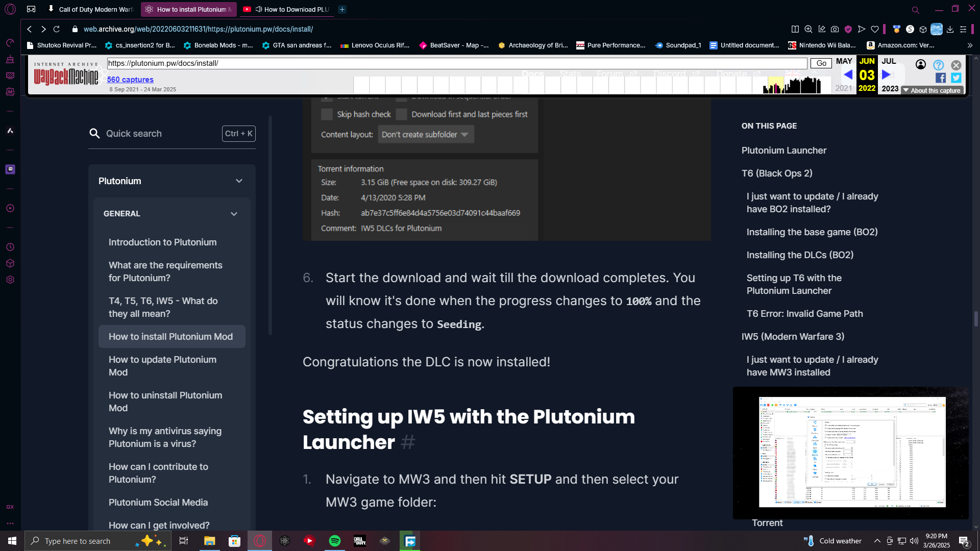Toggle Skip hash check checkbox

pos(327,114)
